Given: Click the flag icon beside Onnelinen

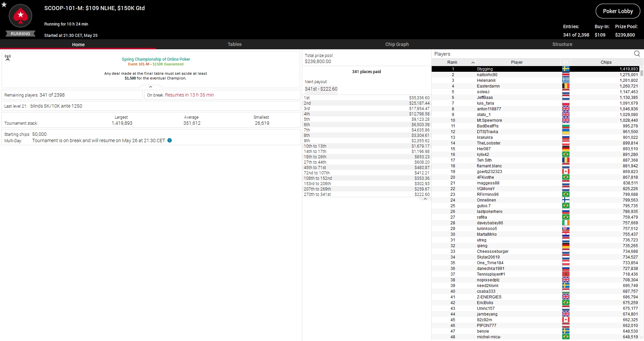Looking at the screenshot, I should click(566, 200).
